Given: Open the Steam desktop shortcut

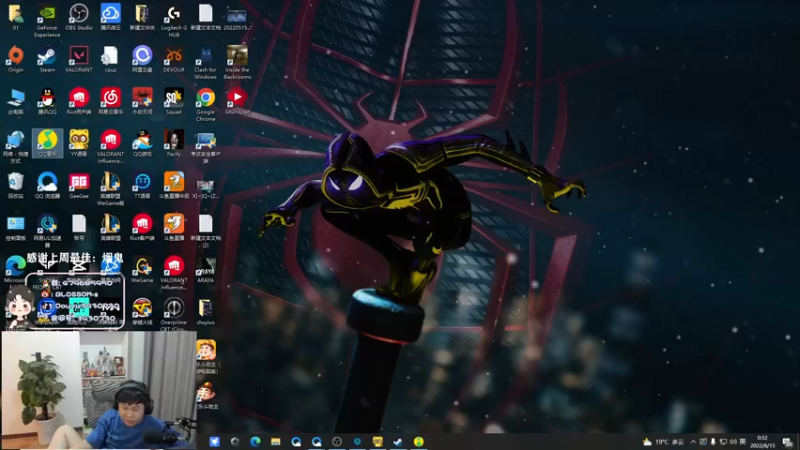Looking at the screenshot, I should [x=47, y=59].
